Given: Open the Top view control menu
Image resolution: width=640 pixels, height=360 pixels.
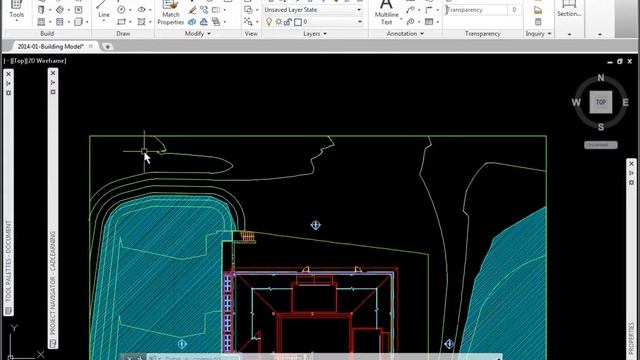Looking at the screenshot, I should pos(18,61).
